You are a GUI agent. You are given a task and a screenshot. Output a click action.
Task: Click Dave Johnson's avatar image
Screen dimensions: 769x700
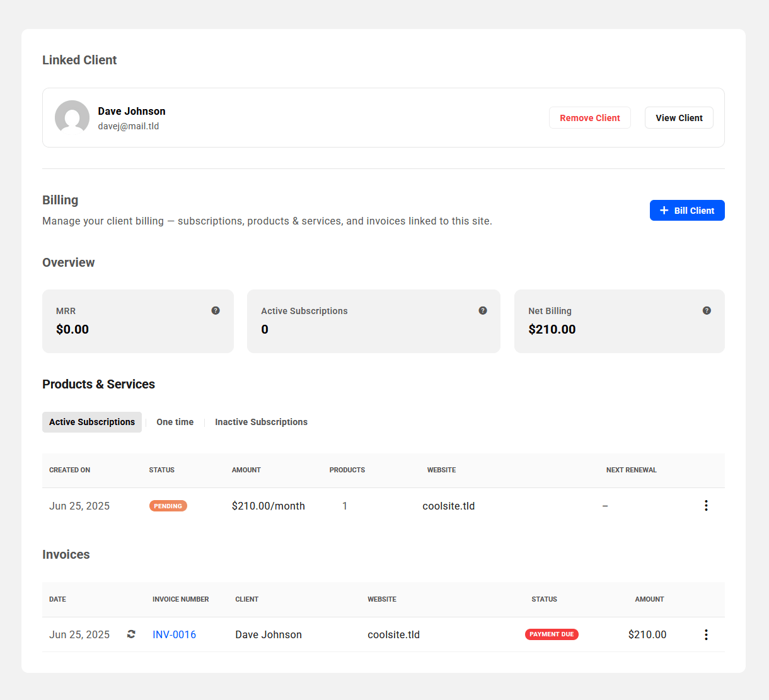72,117
